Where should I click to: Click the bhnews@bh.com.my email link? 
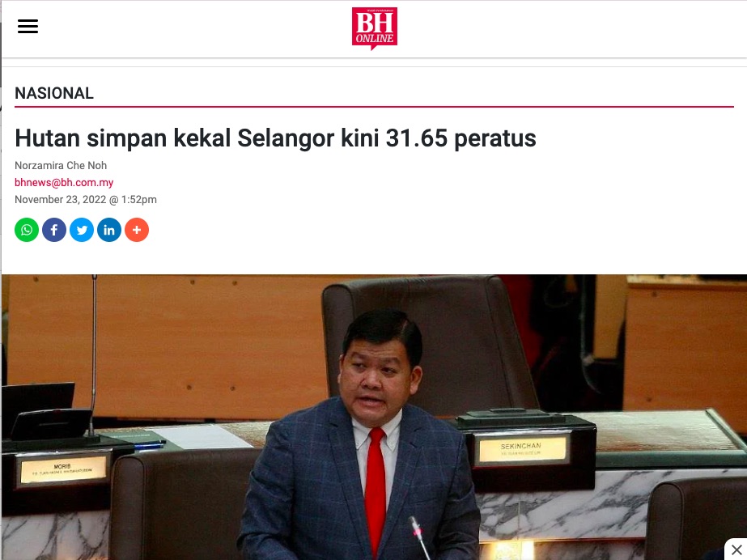click(64, 182)
